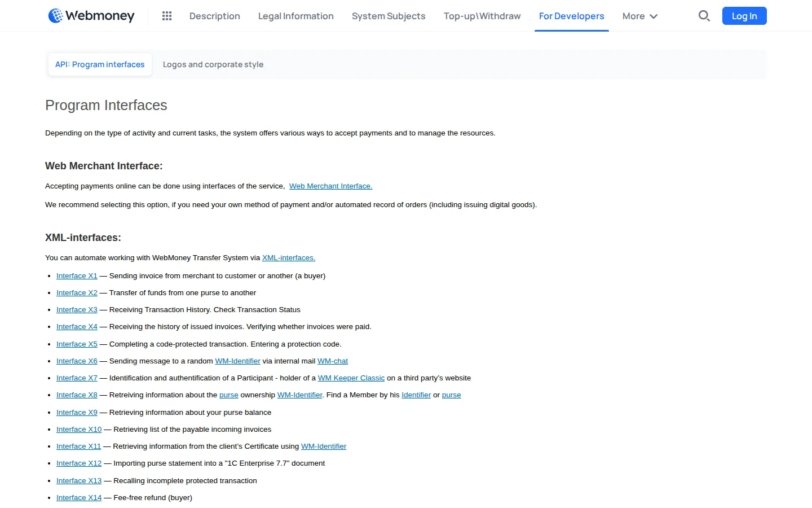Open System Subjects in navigation
Screen dimensions: 812x508
coord(389,16)
